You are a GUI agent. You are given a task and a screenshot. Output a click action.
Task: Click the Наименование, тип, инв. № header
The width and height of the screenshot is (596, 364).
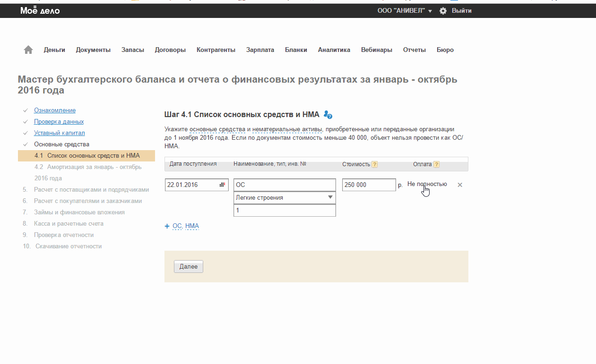[270, 164]
